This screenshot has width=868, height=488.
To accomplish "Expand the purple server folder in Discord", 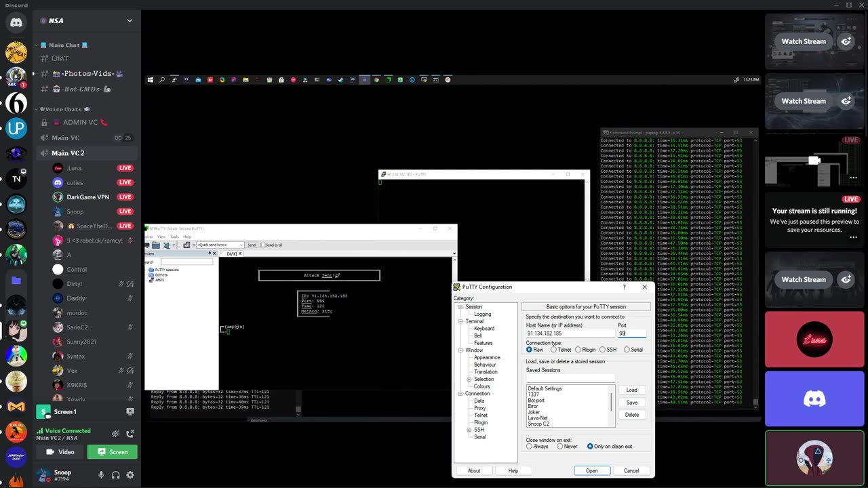I will [x=16, y=280].
